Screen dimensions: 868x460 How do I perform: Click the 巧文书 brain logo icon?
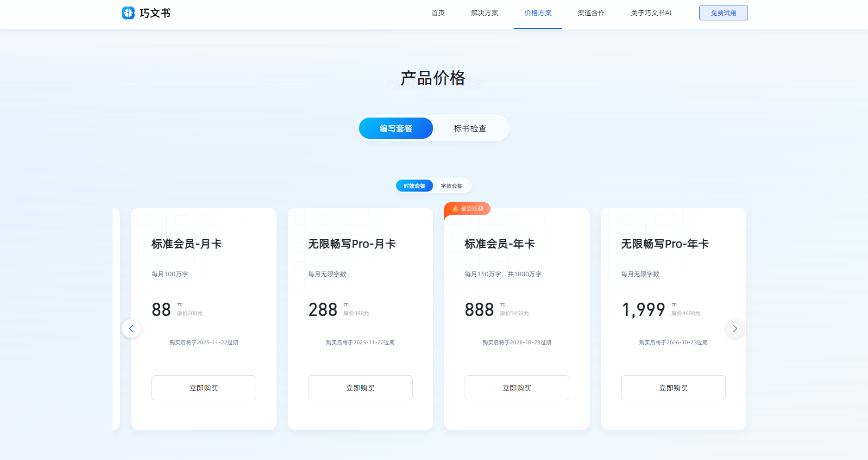[128, 13]
